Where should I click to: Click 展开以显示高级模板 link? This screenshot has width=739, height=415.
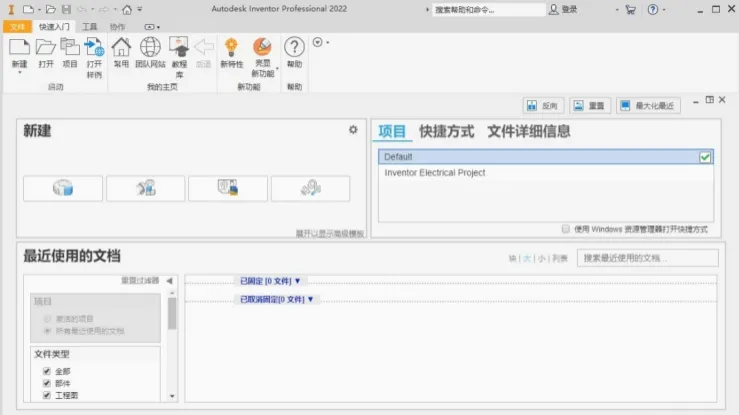329,233
